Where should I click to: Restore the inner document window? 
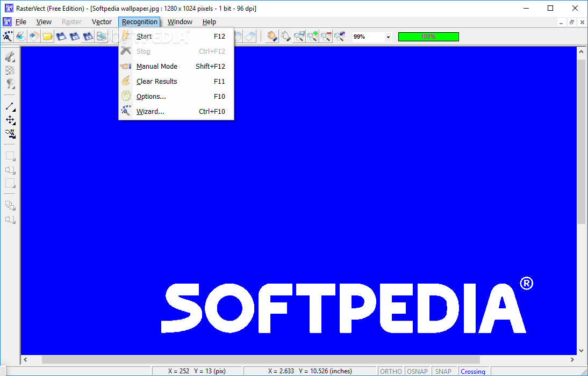click(571, 22)
